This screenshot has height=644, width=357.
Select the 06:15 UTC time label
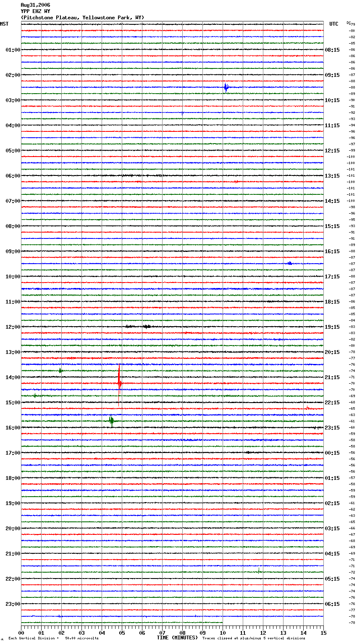[x=332, y=604]
